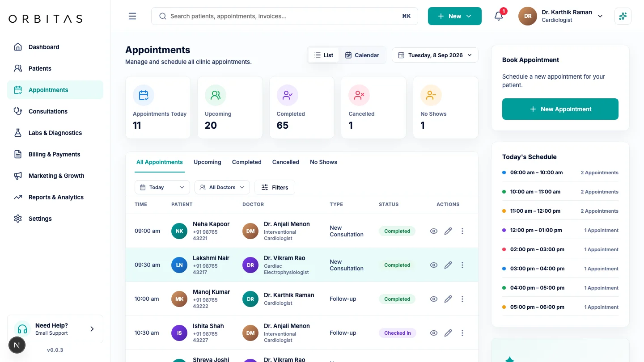
Task: Open Settings gear in sidebar
Action: [18, 219]
